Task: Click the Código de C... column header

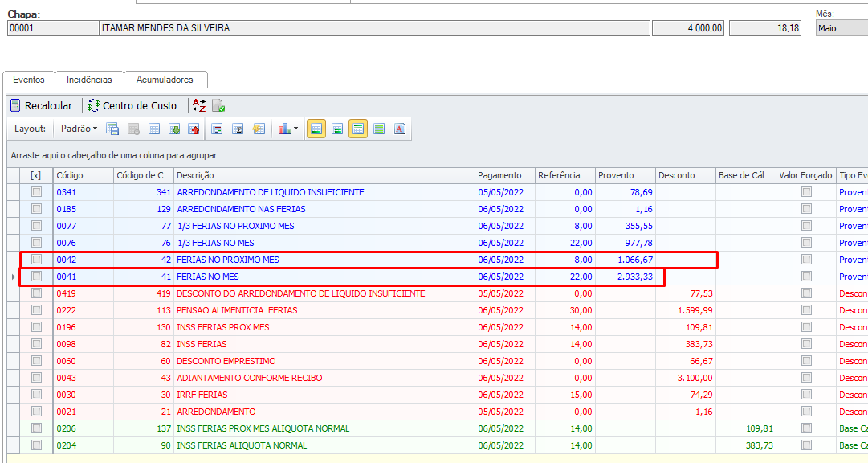Action: point(144,175)
